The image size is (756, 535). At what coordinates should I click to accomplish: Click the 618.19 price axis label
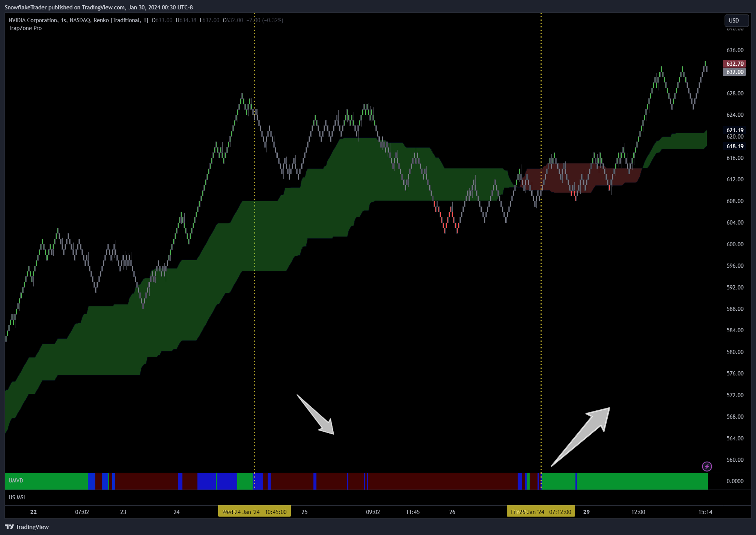click(x=735, y=146)
